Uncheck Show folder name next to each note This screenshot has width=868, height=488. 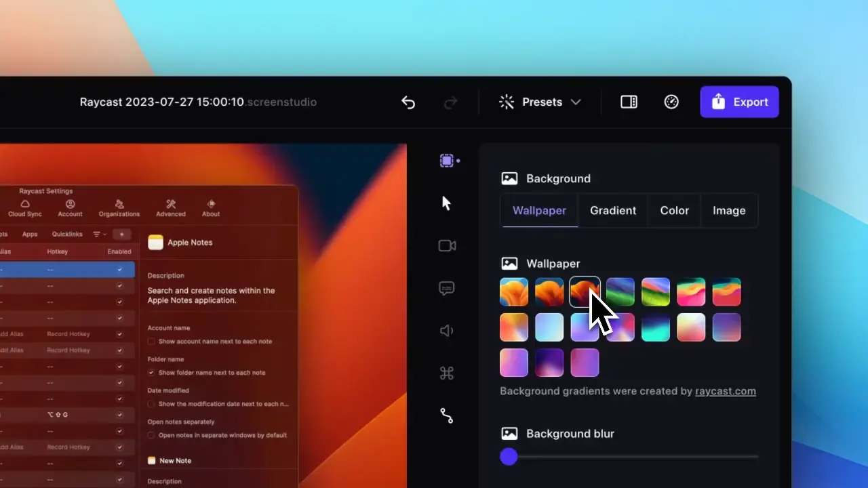pyautogui.click(x=150, y=372)
